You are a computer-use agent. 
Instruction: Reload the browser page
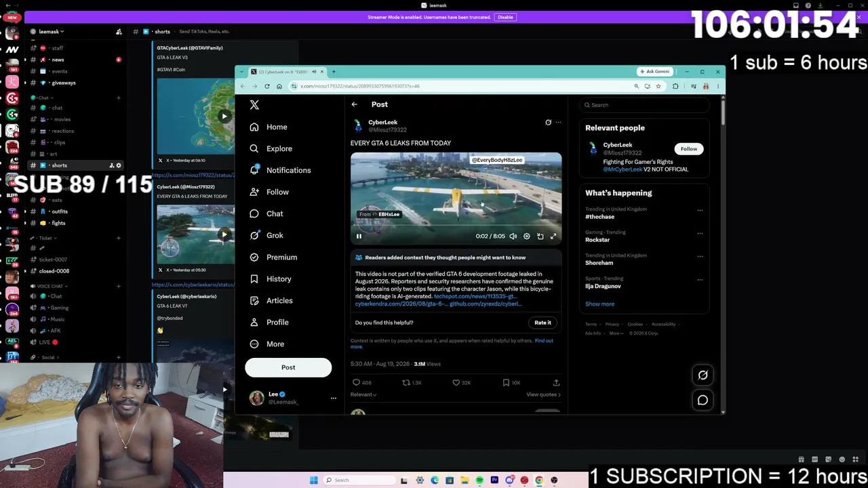(267, 86)
